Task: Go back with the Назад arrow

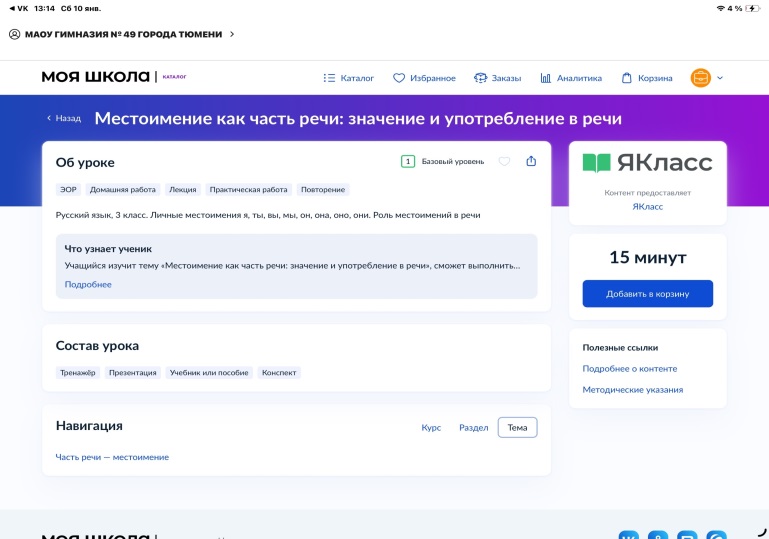Action: [63, 118]
